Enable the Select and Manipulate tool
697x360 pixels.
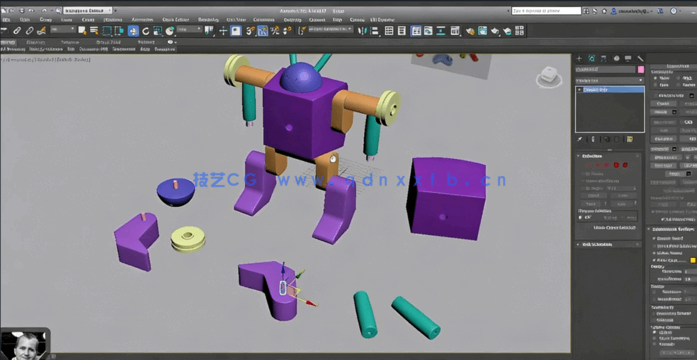(223, 31)
